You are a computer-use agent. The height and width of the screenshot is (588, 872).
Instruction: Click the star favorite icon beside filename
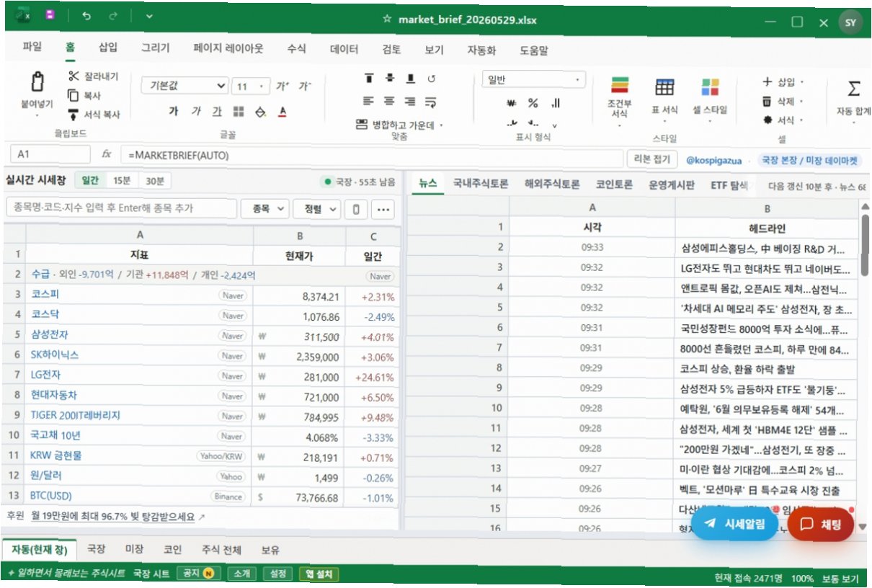coord(387,19)
